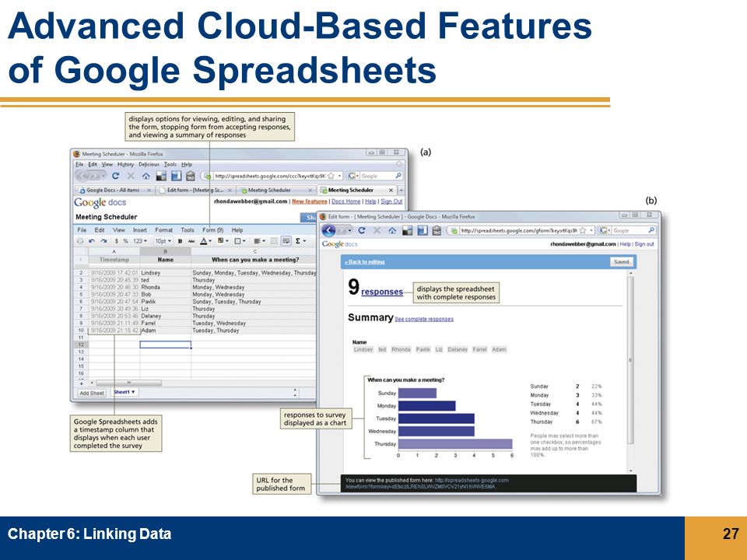
Task: Click the Saved button
Action: [621, 262]
